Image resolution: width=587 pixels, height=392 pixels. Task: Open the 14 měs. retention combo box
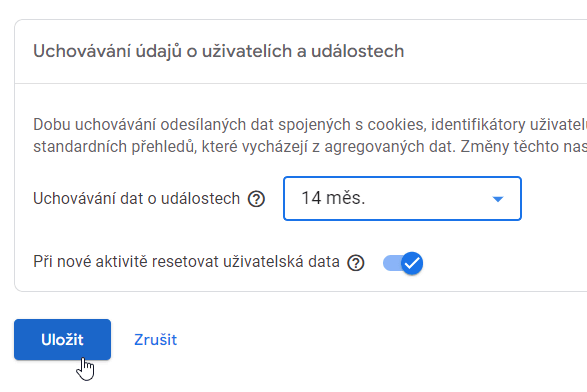click(x=402, y=198)
